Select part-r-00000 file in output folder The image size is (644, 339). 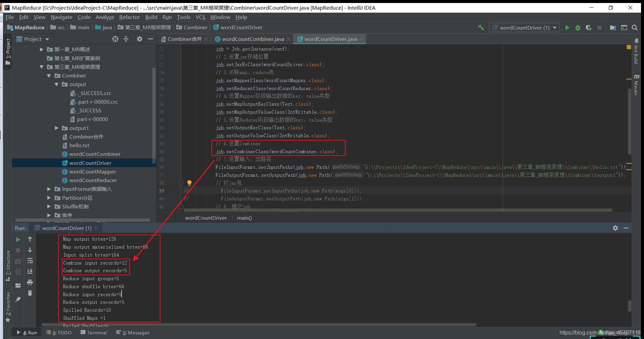tap(92, 119)
